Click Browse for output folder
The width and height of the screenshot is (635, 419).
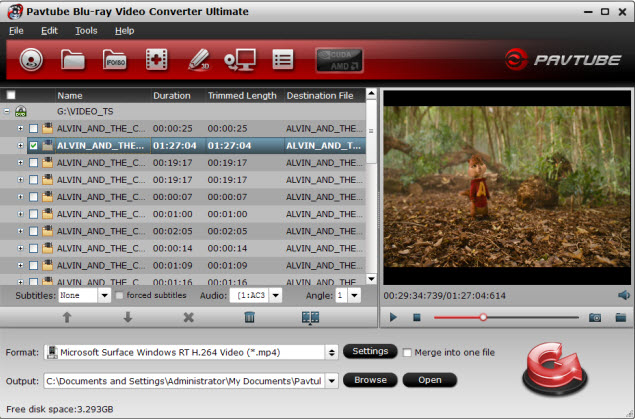pyautogui.click(x=370, y=380)
